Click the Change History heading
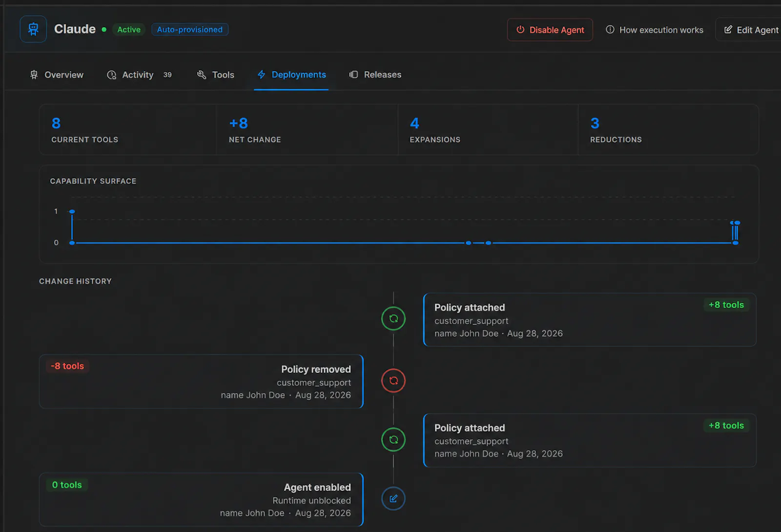 point(76,281)
